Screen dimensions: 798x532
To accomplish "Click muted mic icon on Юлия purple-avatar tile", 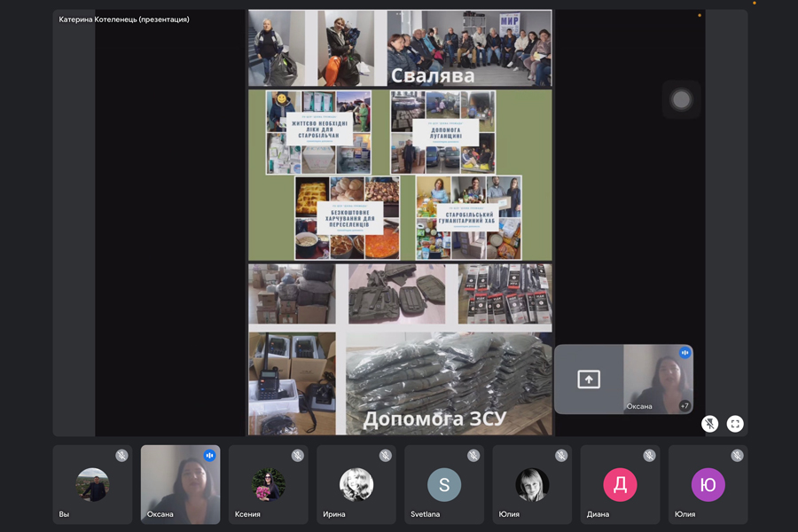I will coord(738,455).
